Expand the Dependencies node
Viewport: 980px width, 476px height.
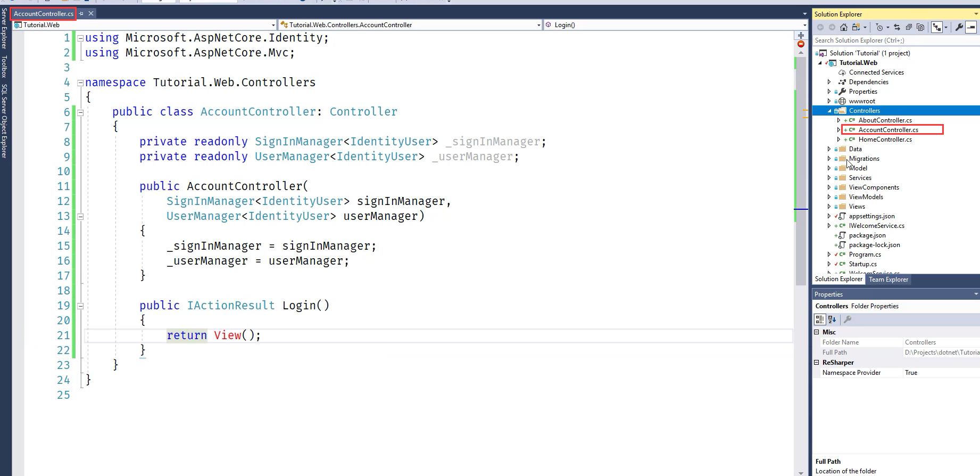pos(829,82)
